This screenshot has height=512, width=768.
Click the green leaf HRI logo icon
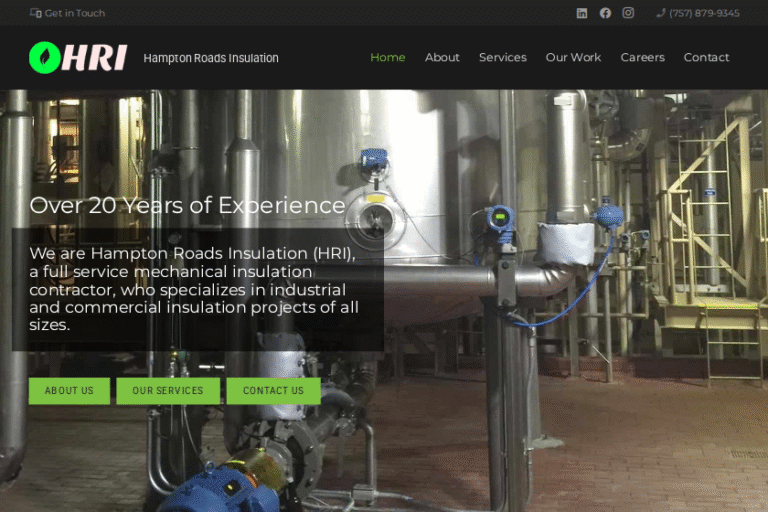point(44,57)
